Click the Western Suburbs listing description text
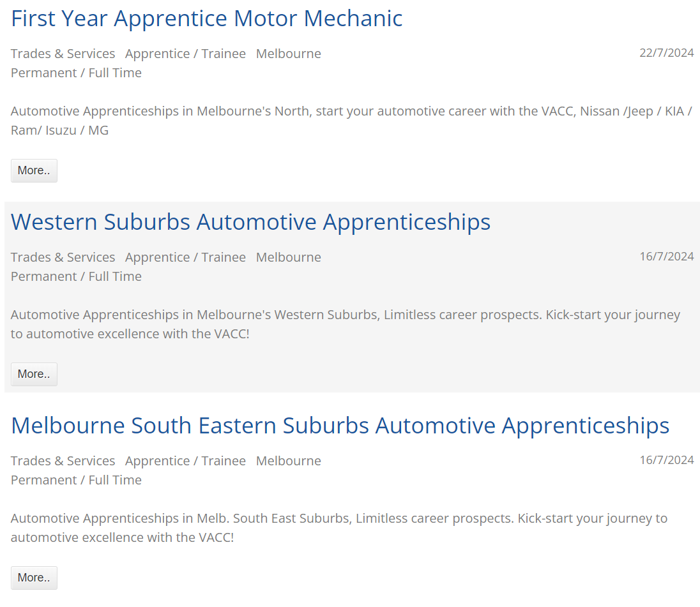This screenshot has width=700, height=607. click(345, 324)
